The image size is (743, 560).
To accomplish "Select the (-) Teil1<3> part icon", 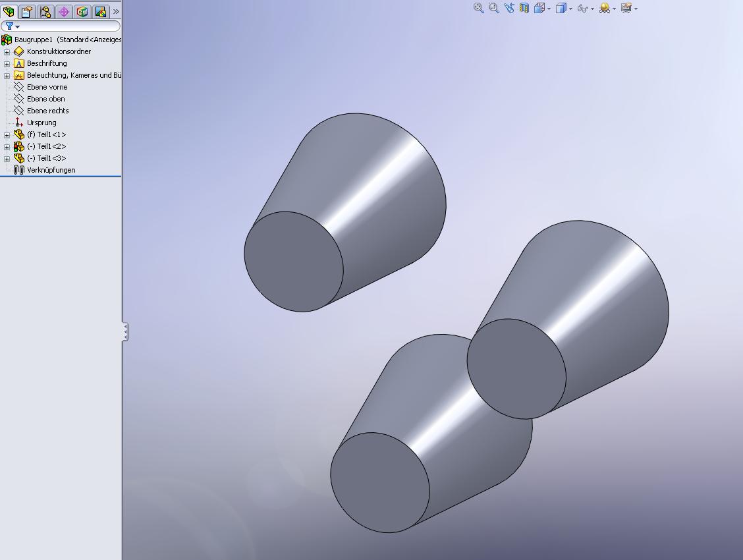I will (19, 158).
